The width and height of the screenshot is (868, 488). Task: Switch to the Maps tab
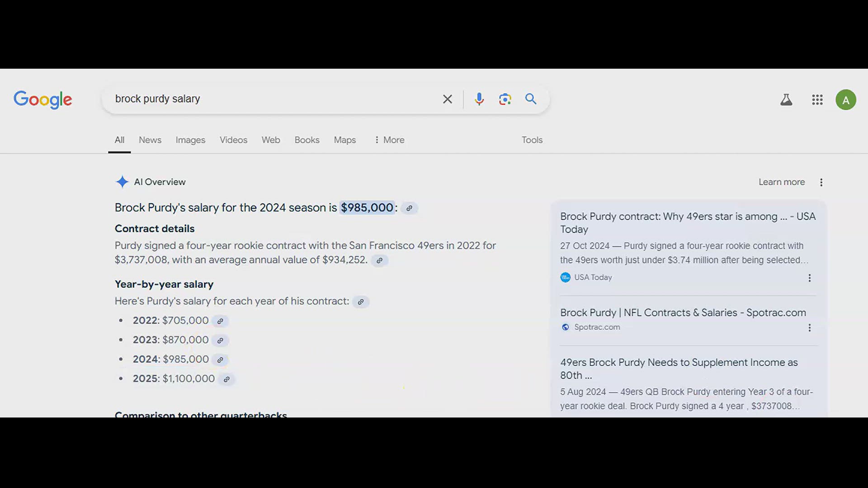[345, 140]
